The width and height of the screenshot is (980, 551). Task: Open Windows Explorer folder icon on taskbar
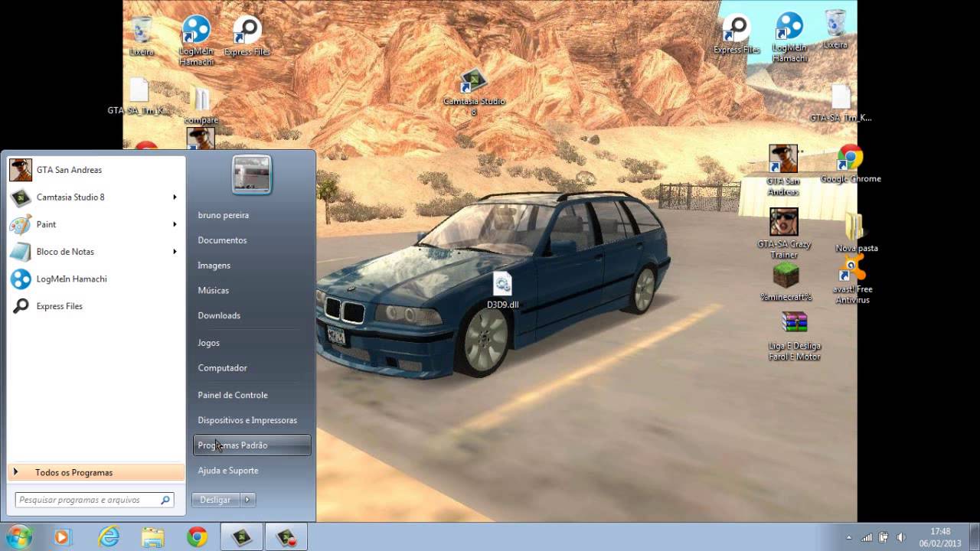[x=152, y=537]
